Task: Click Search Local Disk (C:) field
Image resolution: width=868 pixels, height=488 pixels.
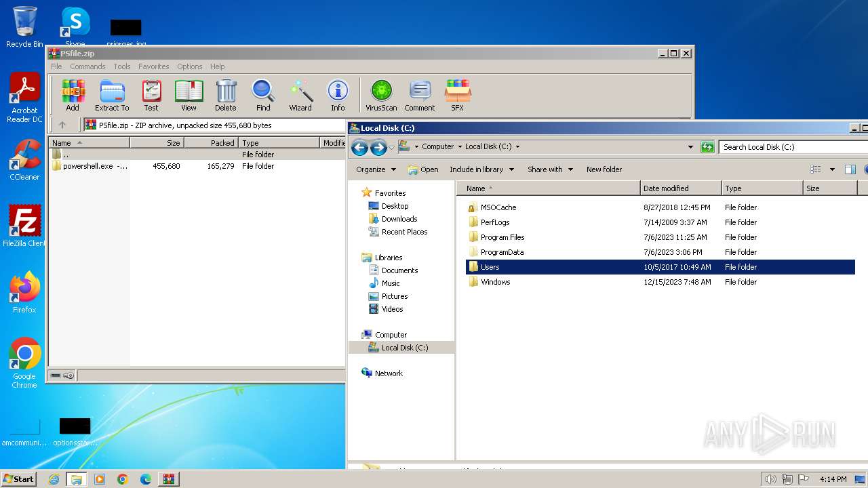Action: tap(794, 146)
